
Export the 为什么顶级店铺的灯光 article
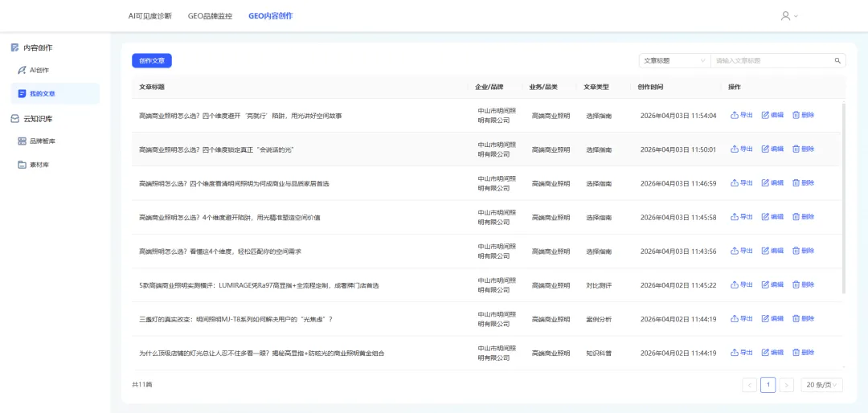point(742,353)
